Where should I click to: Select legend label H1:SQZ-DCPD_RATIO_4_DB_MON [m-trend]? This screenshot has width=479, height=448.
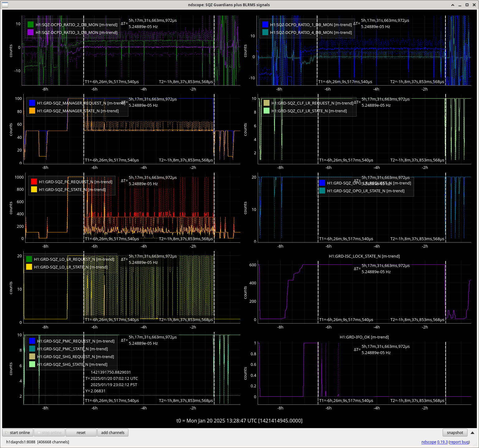311,32
